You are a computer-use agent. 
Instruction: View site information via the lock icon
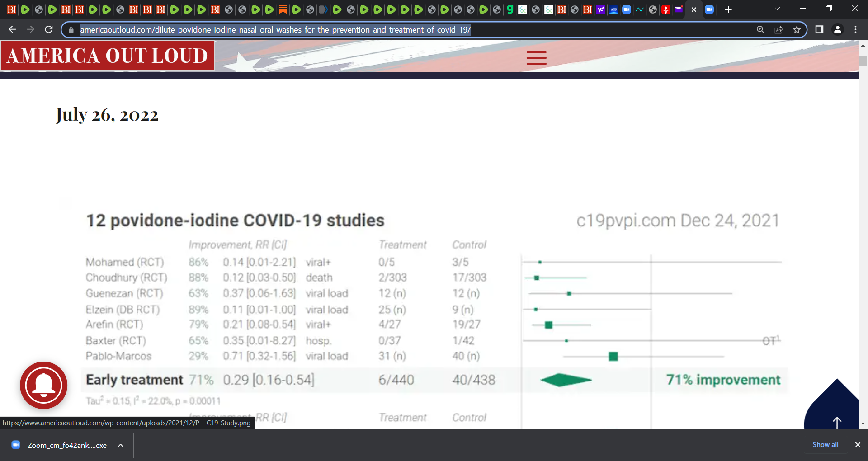click(71, 30)
